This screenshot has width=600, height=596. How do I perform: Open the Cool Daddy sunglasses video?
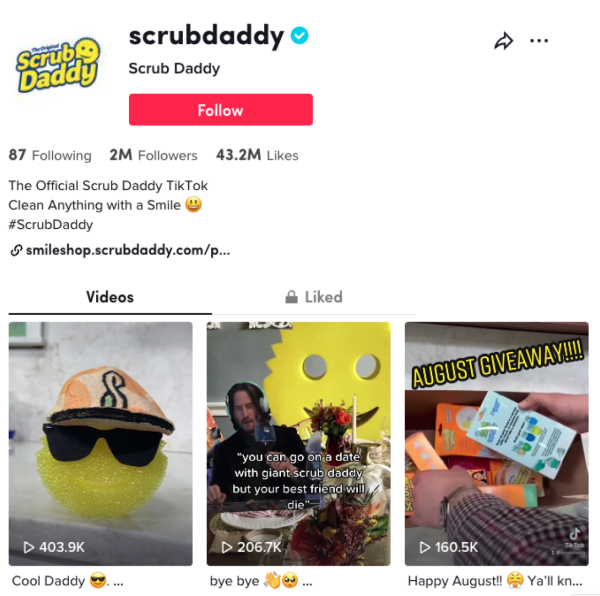[101, 444]
